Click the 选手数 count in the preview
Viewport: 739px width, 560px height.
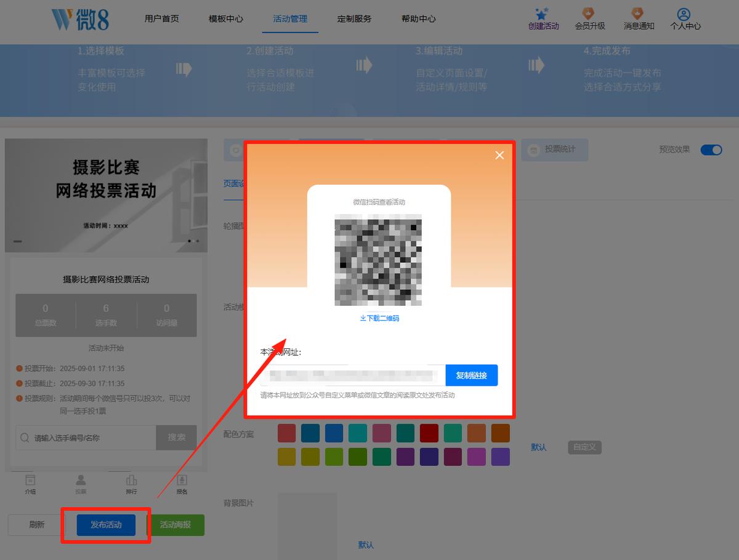point(106,314)
